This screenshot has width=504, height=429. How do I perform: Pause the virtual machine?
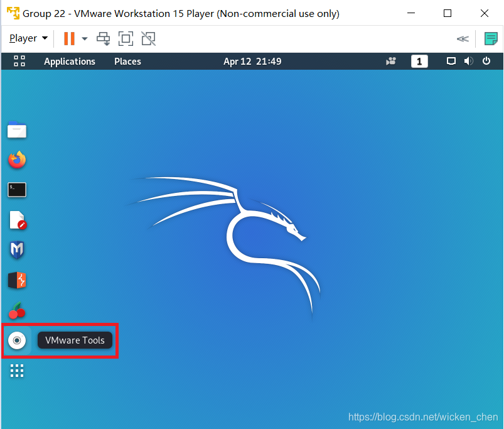[x=69, y=38]
